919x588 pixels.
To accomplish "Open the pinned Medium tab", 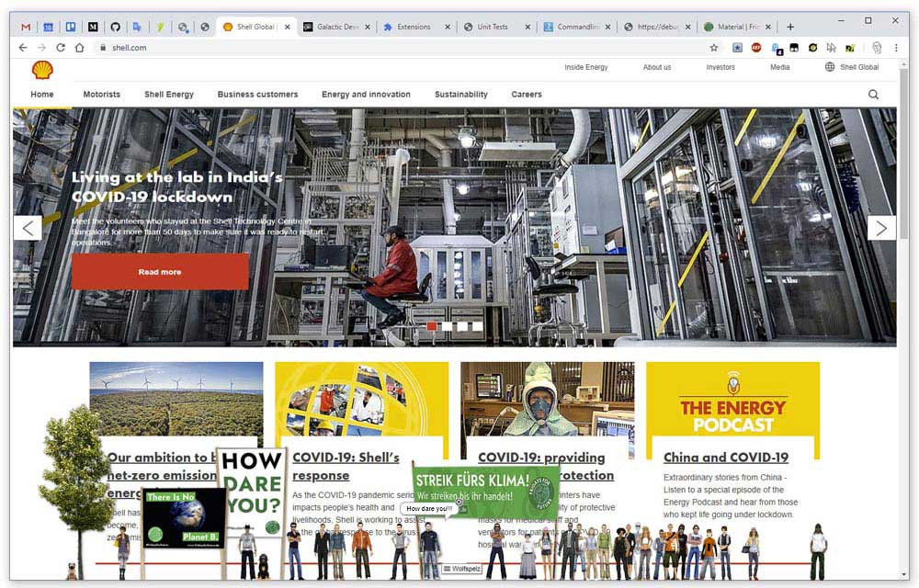I will [93, 27].
